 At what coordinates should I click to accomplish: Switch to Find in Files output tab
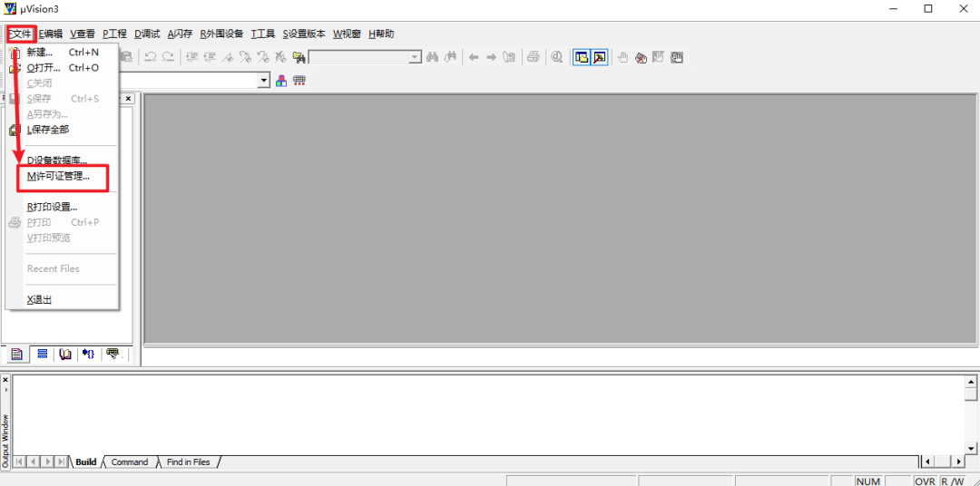[188, 462]
